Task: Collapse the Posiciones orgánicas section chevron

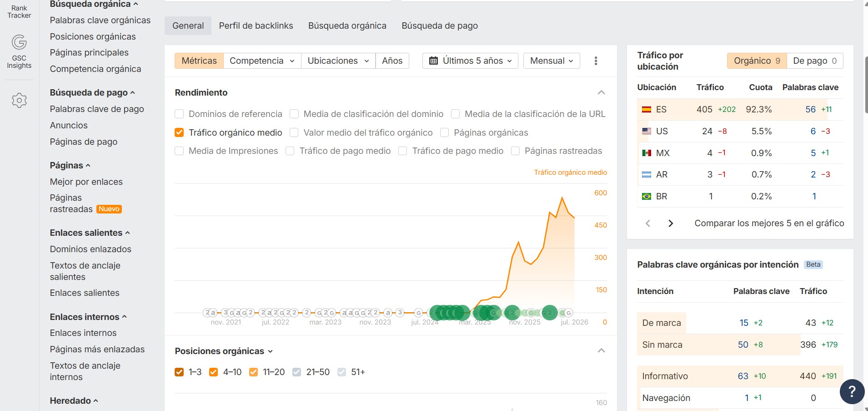Action: [601, 350]
